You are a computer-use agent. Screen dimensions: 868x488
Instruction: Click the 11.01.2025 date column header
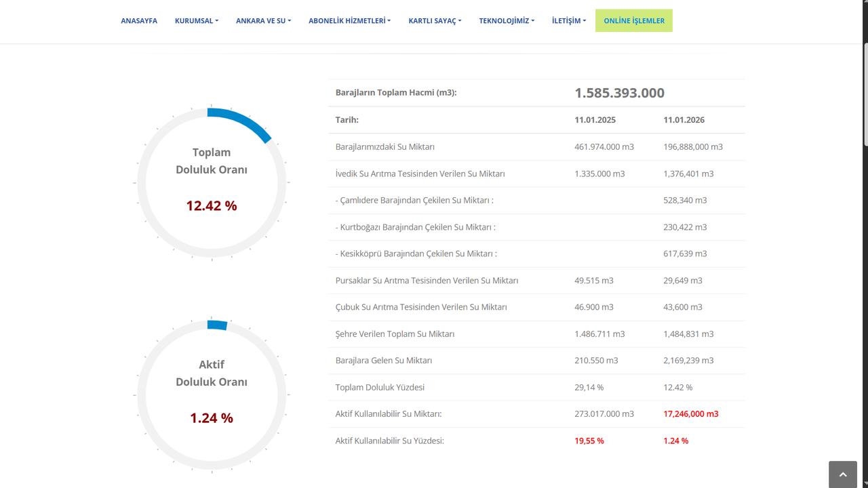point(595,120)
